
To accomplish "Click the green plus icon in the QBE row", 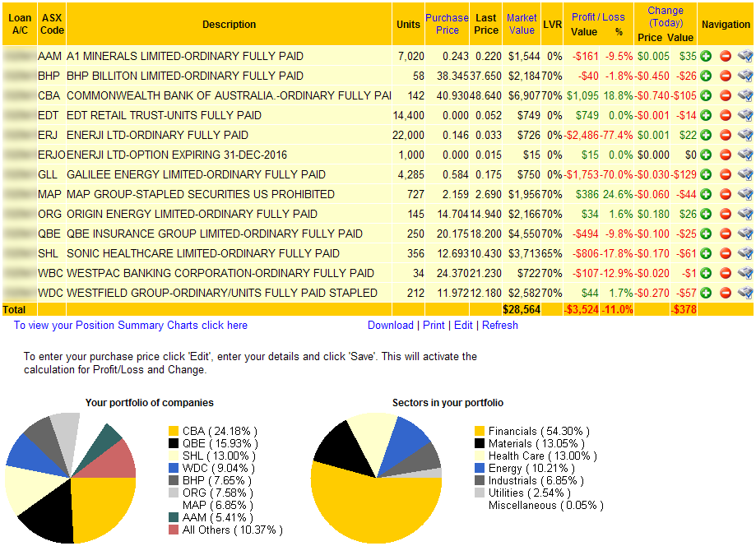I will (706, 234).
